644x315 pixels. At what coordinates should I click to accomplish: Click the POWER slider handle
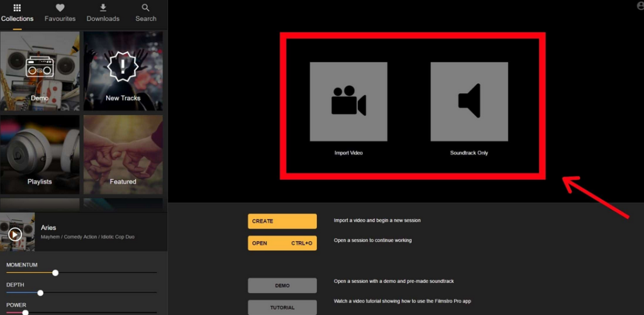pyautogui.click(x=25, y=312)
